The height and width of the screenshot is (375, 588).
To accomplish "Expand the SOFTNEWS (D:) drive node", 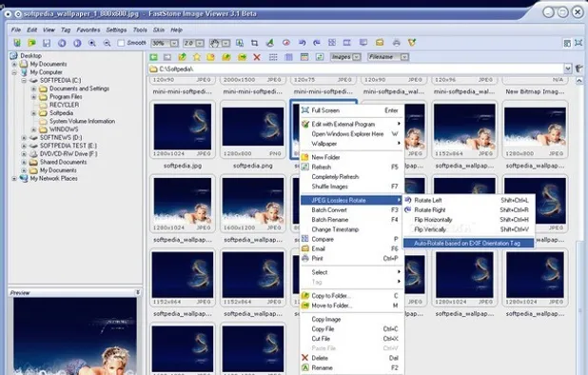I will [x=24, y=138].
